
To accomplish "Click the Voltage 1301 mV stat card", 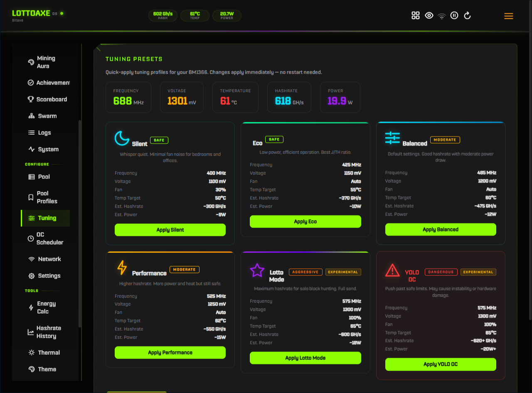I will pos(182,97).
